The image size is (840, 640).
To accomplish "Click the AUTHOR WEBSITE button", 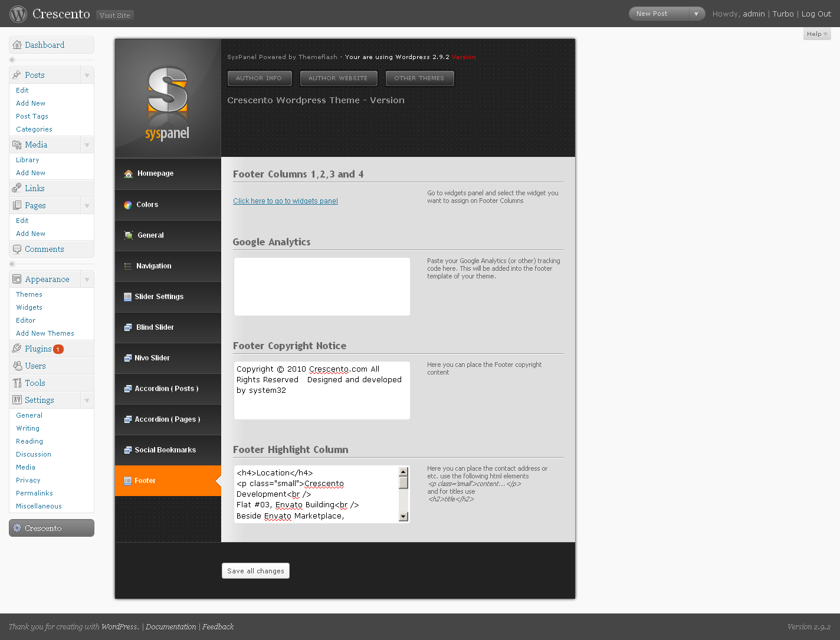I will tap(338, 78).
